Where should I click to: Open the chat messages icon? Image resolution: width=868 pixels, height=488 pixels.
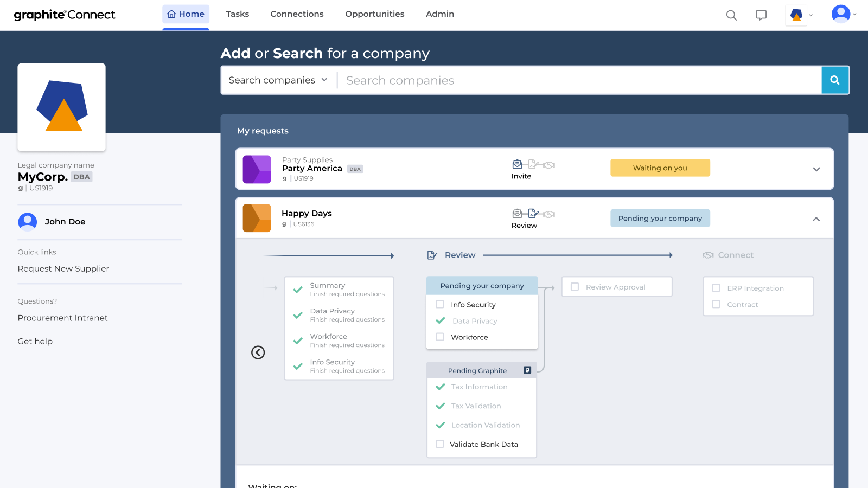[761, 15]
